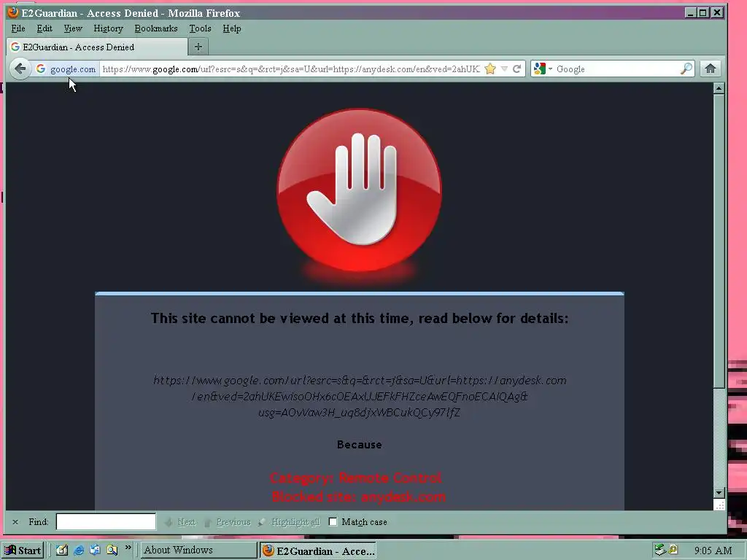747x560 pixels.
Task: Go to the Home page icon
Action: click(711, 69)
